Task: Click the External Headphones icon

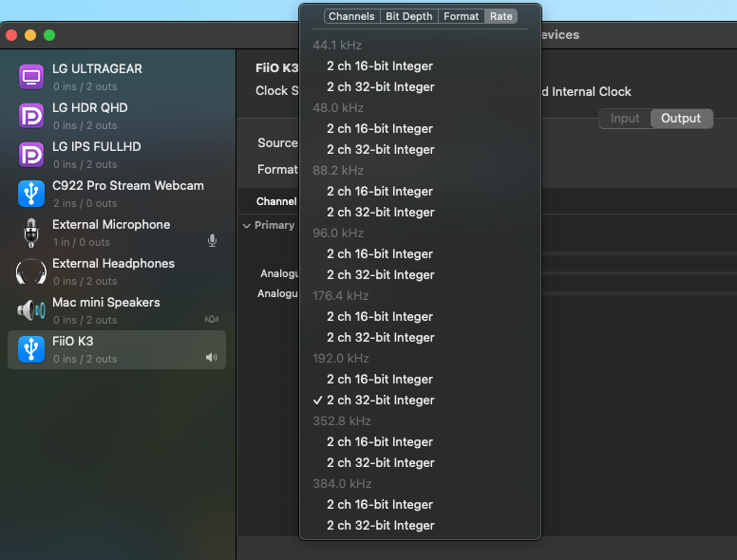Action: 31,271
